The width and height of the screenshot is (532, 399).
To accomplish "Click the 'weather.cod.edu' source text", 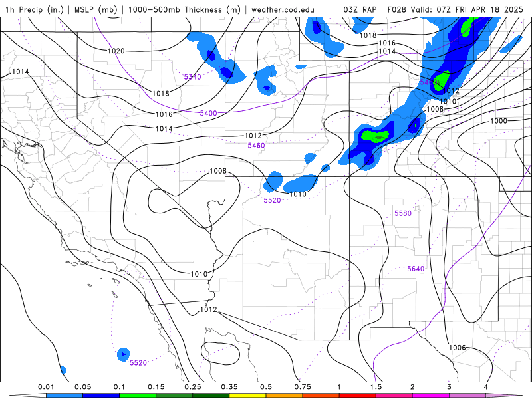I will (283, 9).
